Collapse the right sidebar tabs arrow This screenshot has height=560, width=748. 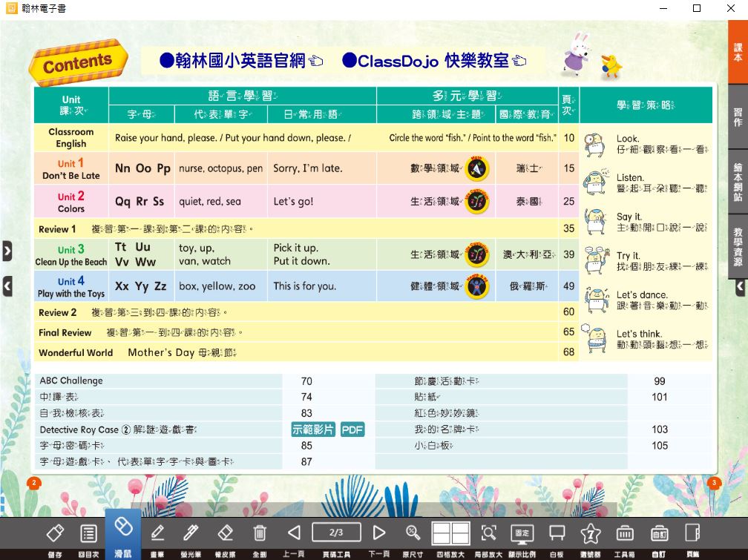tap(740, 286)
